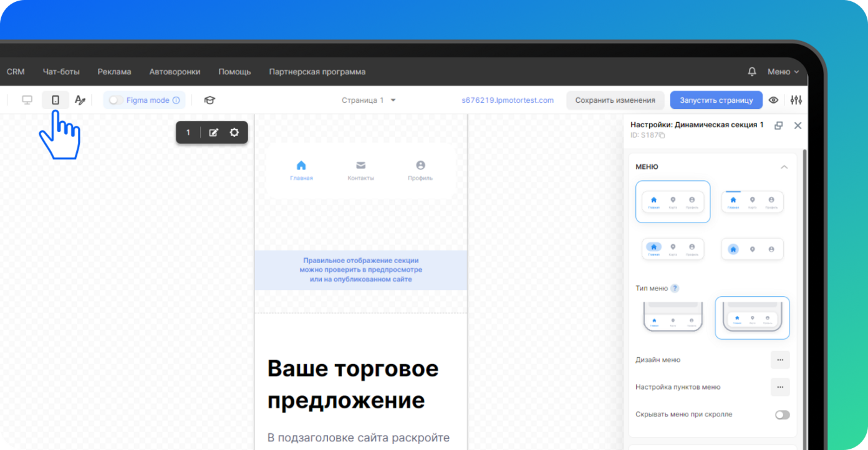Select the circle-icon menu style

tap(753, 249)
